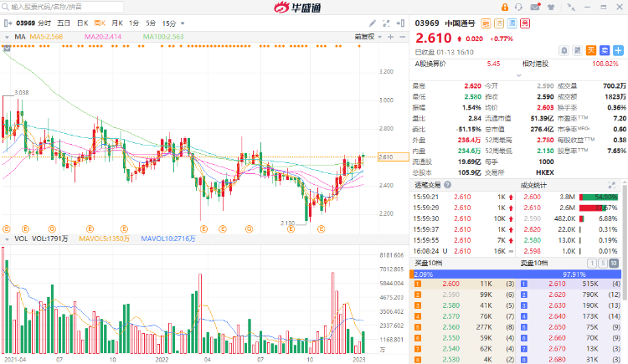This screenshot has width=628, height=364.
Task: Click the 沽 short-sell tag icon
Action: (499, 23)
